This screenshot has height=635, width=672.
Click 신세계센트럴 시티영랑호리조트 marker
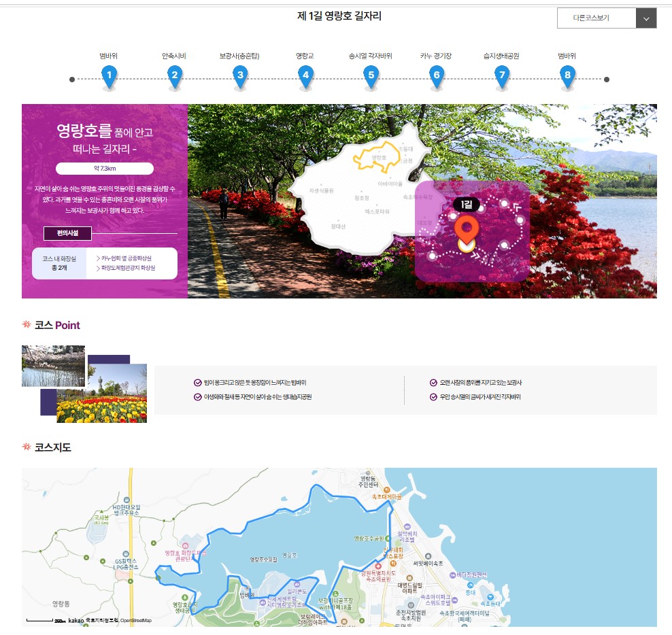(263, 602)
